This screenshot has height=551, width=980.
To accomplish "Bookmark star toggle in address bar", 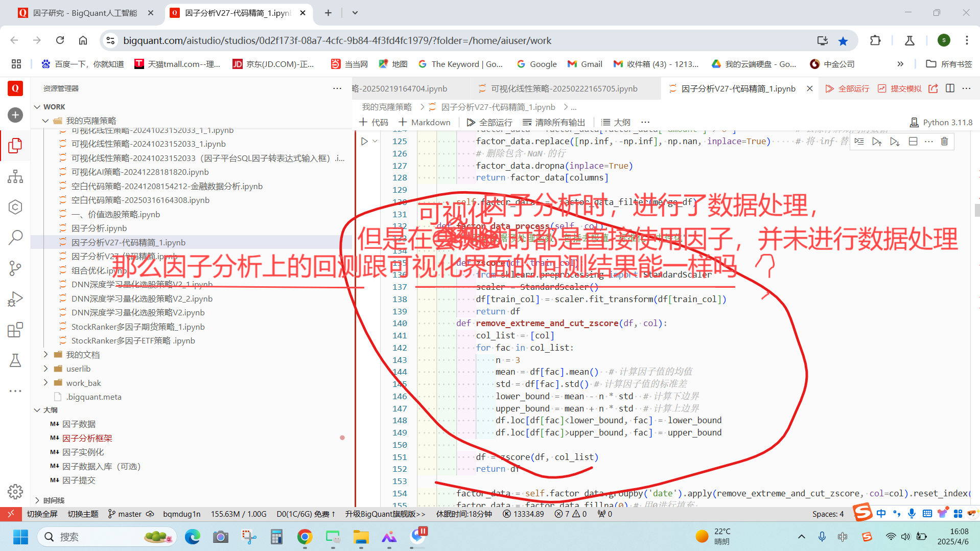I will pos(843,41).
